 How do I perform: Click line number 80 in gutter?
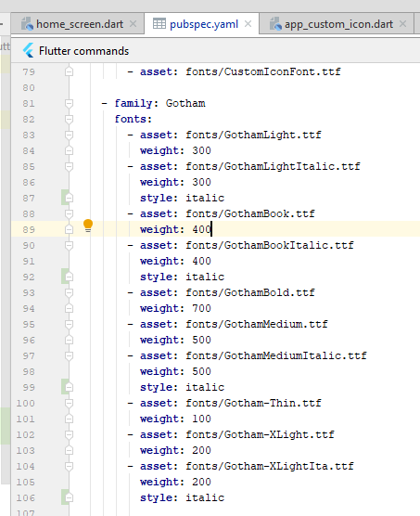(x=29, y=87)
